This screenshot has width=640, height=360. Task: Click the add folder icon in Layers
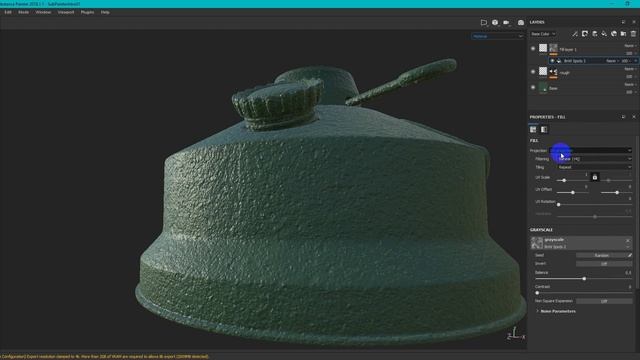coord(623,34)
